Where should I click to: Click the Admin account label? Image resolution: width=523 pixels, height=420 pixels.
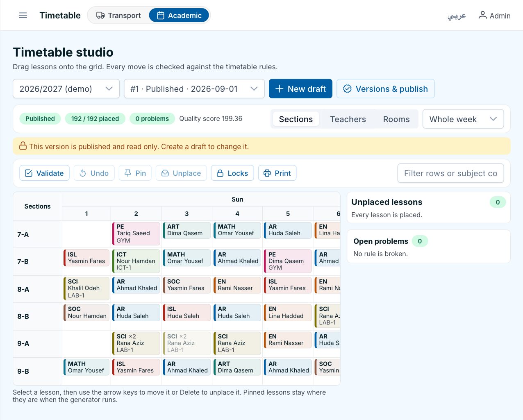point(500,16)
